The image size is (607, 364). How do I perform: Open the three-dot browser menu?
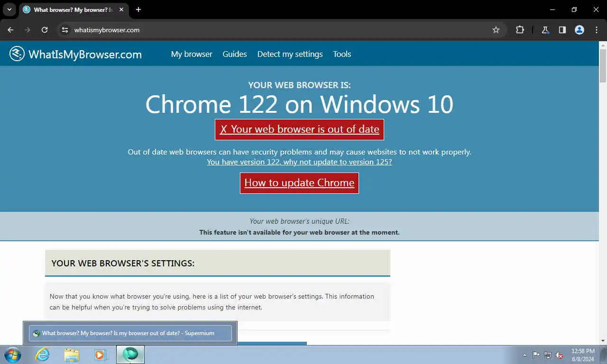pos(597,30)
